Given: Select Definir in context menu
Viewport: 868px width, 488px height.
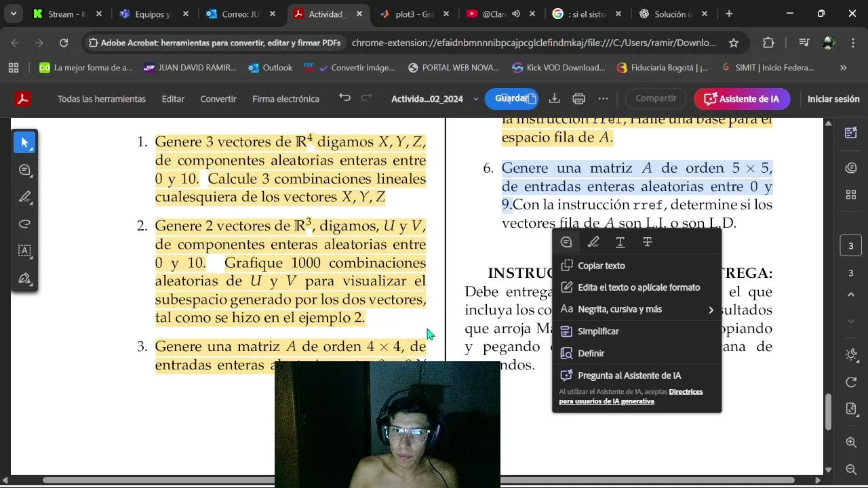Looking at the screenshot, I should point(637,353).
